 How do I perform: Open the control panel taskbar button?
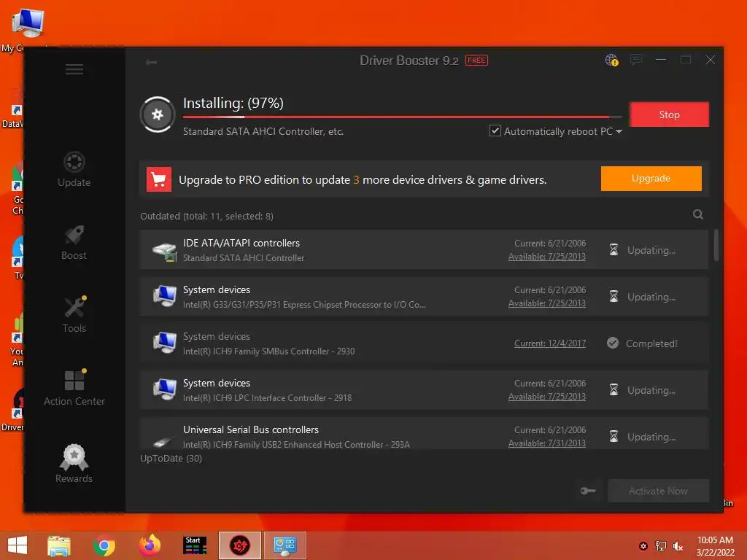285,545
